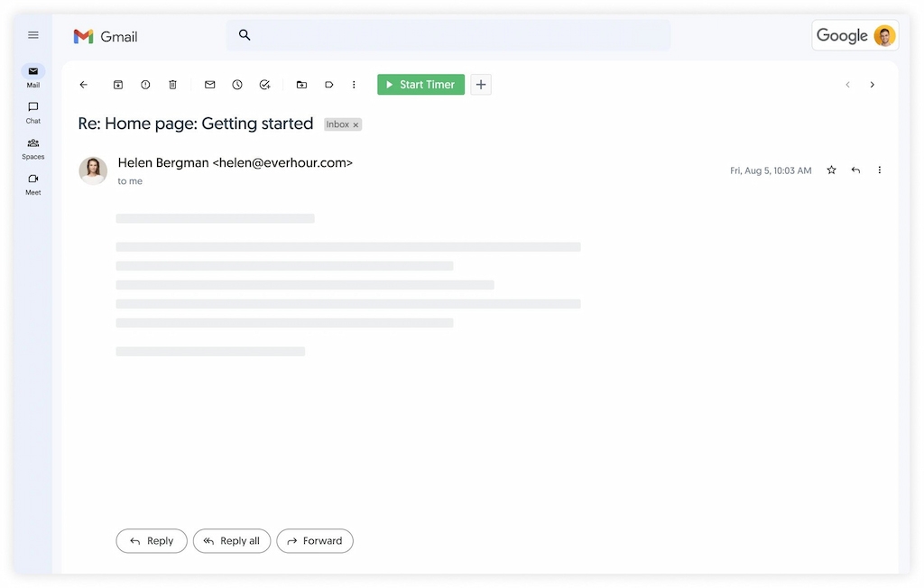
Task: Click Helen Bergman's profile picture
Action: pos(93,170)
